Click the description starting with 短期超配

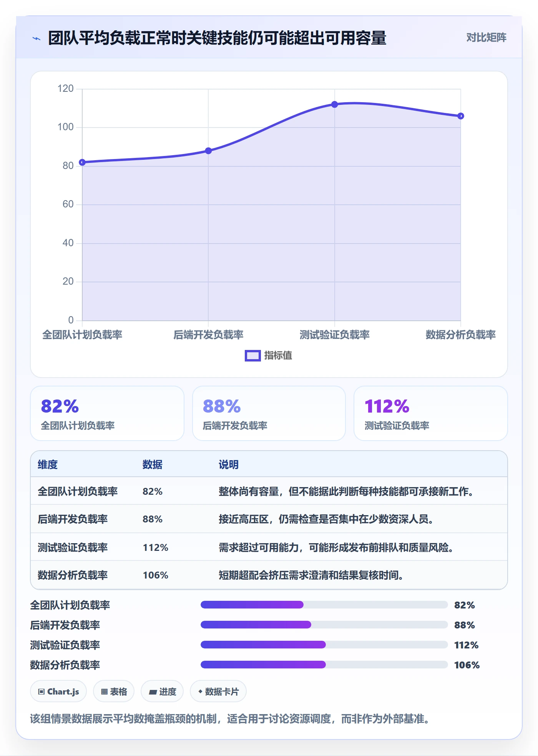coord(311,575)
